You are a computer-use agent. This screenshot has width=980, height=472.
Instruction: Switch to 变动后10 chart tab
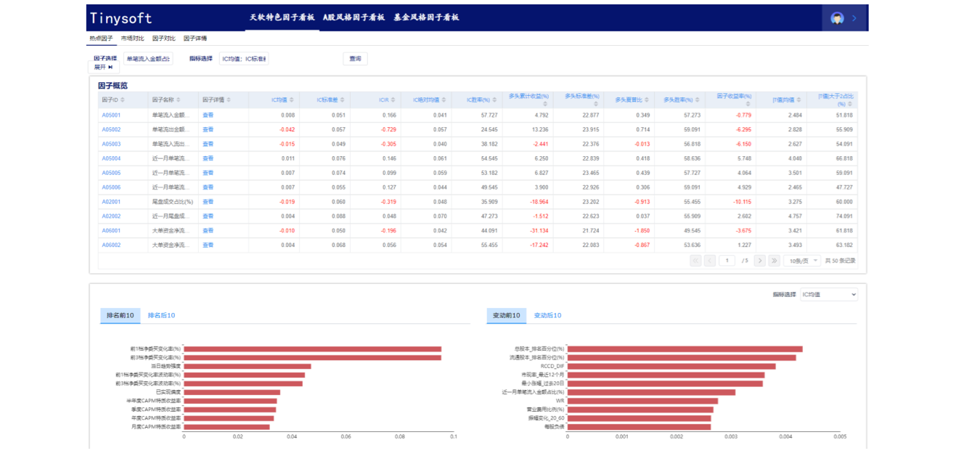[x=547, y=315]
